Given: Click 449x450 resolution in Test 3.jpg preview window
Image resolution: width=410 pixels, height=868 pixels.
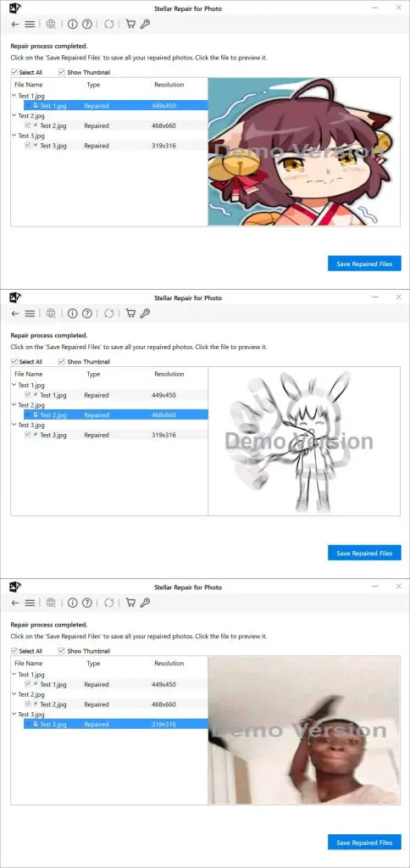Looking at the screenshot, I should pyautogui.click(x=163, y=684).
